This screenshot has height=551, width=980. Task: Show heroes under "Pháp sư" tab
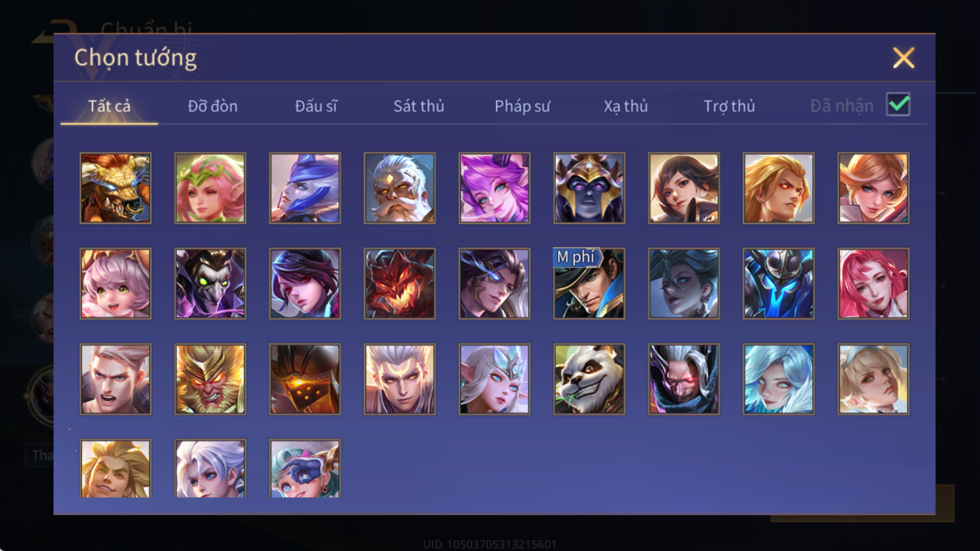[x=522, y=106]
